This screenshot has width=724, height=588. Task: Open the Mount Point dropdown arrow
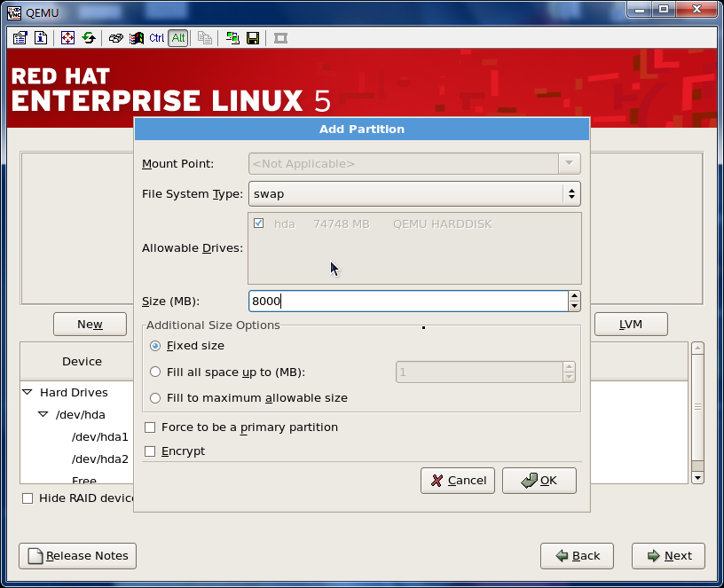pos(570,163)
